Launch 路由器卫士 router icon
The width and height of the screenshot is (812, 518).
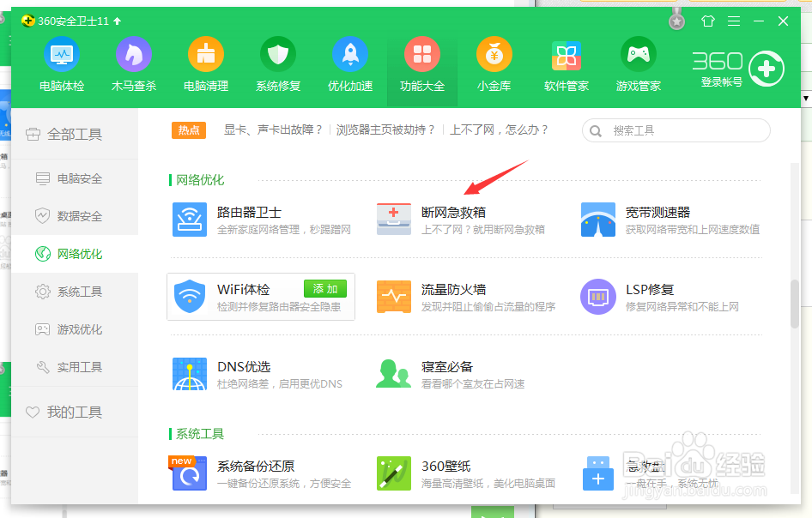point(190,220)
